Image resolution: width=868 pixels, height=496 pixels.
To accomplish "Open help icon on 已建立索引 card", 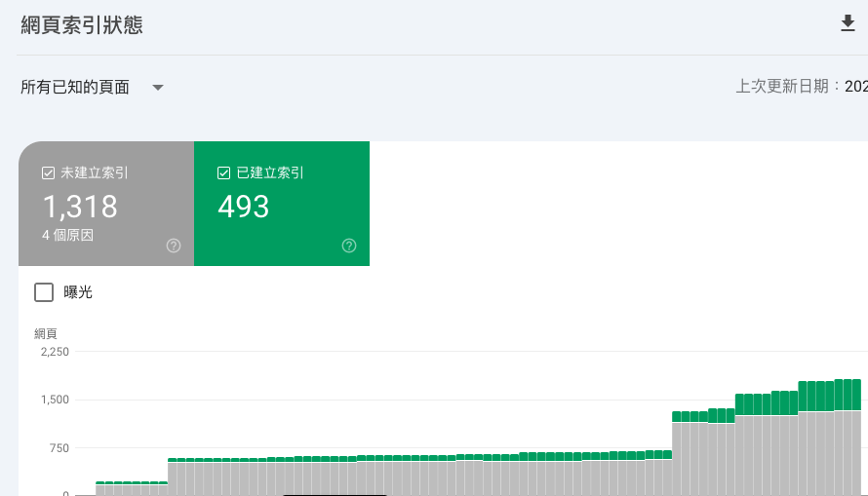I will click(349, 246).
